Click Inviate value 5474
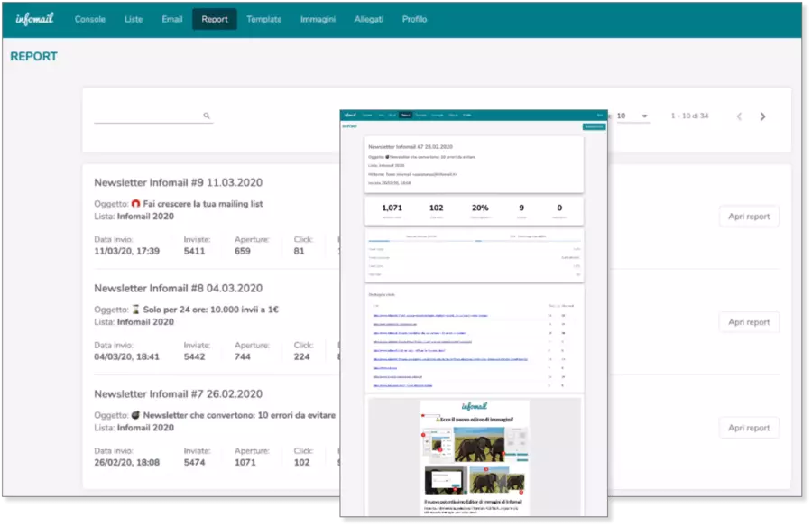 point(194,462)
